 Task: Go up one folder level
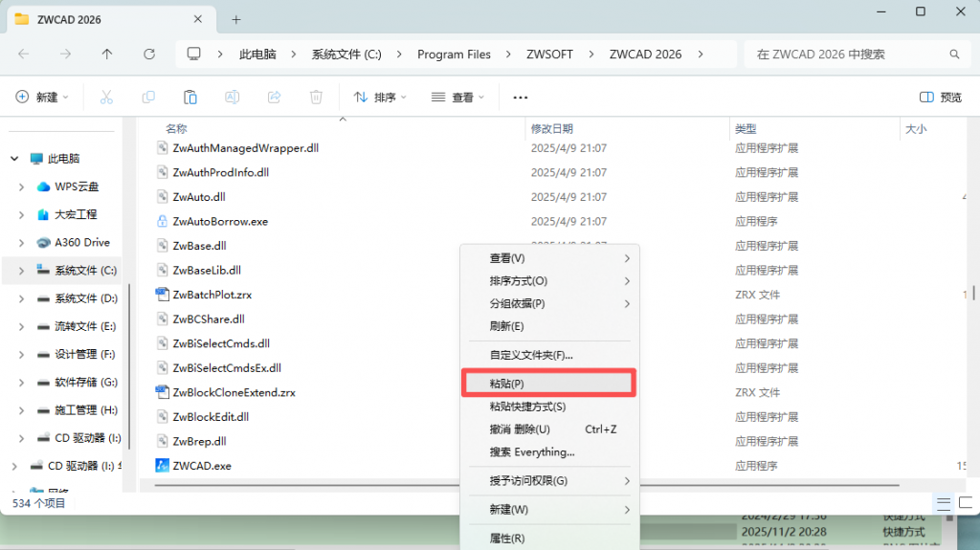pyautogui.click(x=107, y=55)
